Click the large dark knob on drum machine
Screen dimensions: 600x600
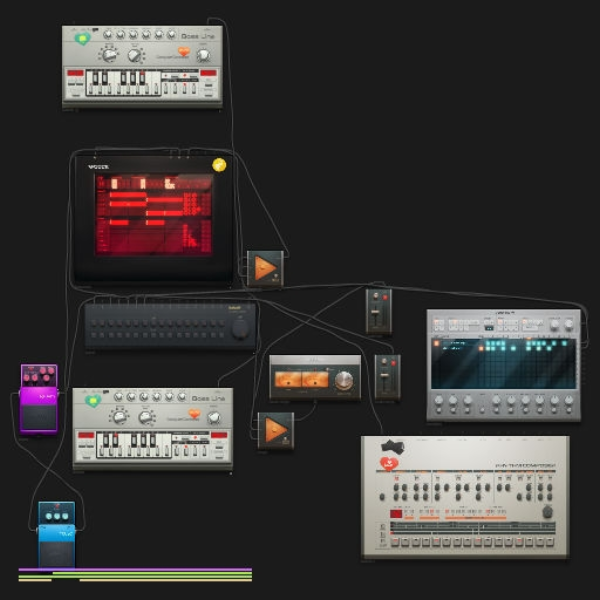[x=547, y=512]
